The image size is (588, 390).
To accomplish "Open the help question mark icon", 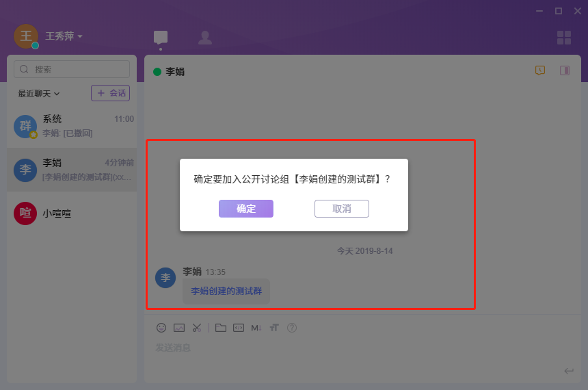I will pyautogui.click(x=292, y=328).
